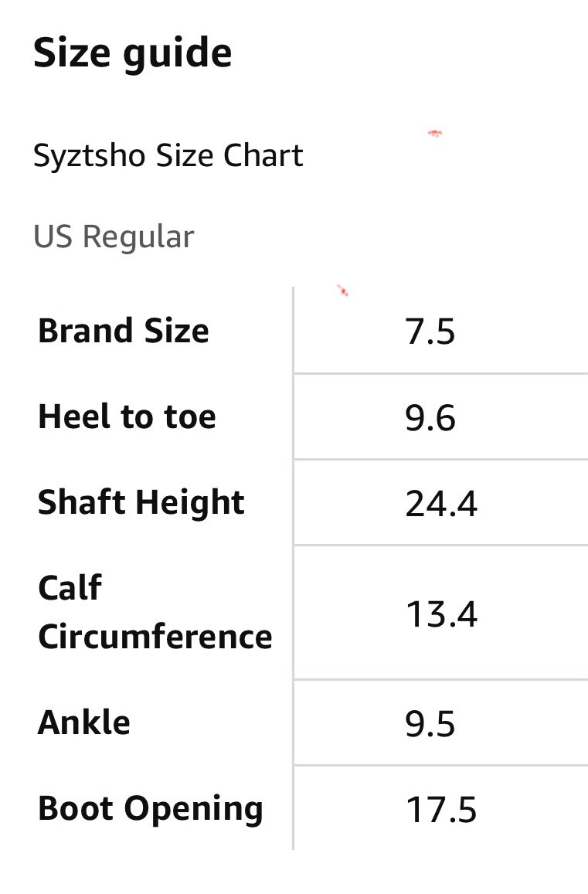588x894 pixels.
Task: Click the horizontal line beneath the 7.5 value
Action: 440,374
